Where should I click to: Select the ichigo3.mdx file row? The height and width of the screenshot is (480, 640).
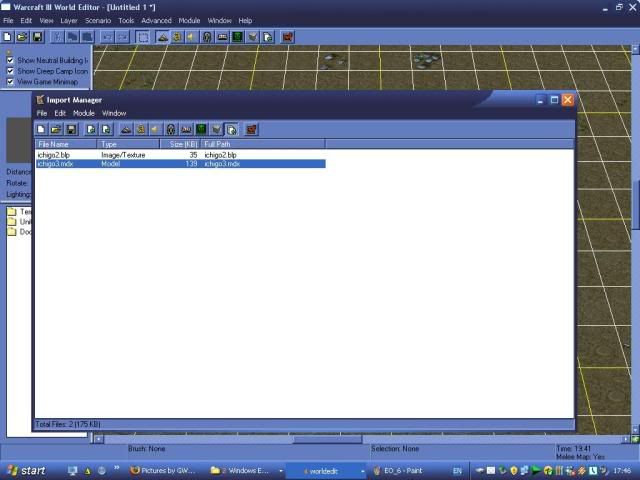pyautogui.click(x=181, y=164)
